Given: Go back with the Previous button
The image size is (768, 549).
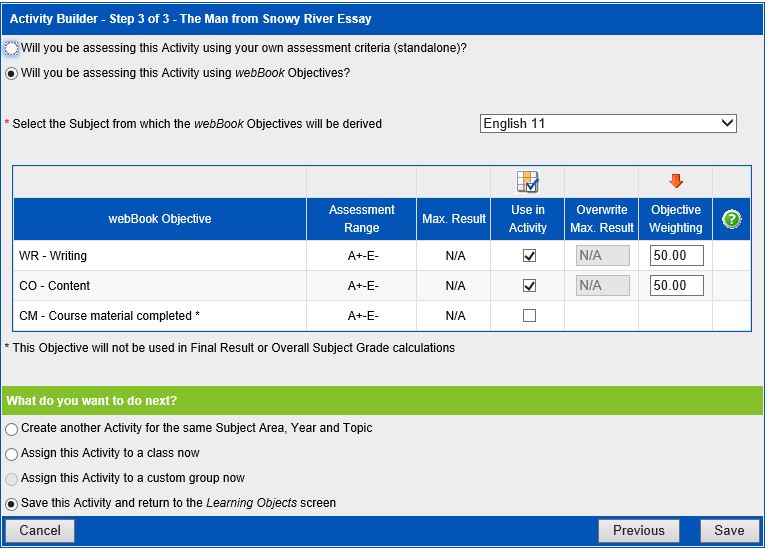Looking at the screenshot, I should [x=638, y=531].
